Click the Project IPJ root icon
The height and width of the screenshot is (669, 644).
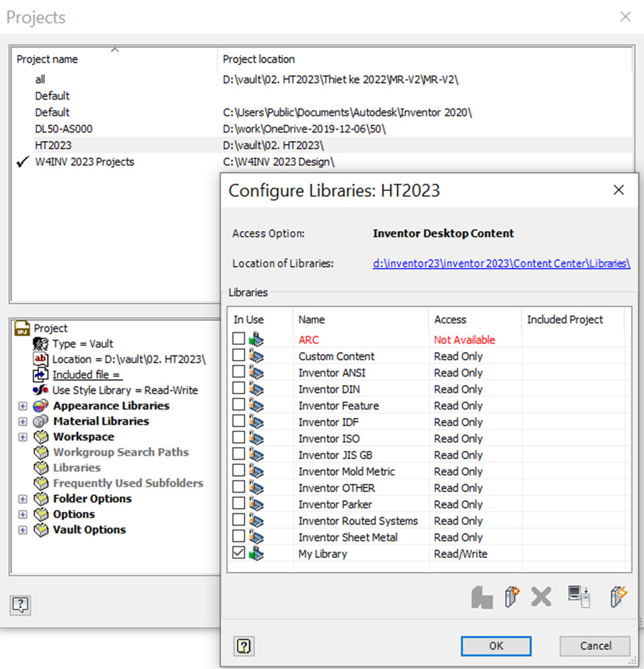(22, 328)
